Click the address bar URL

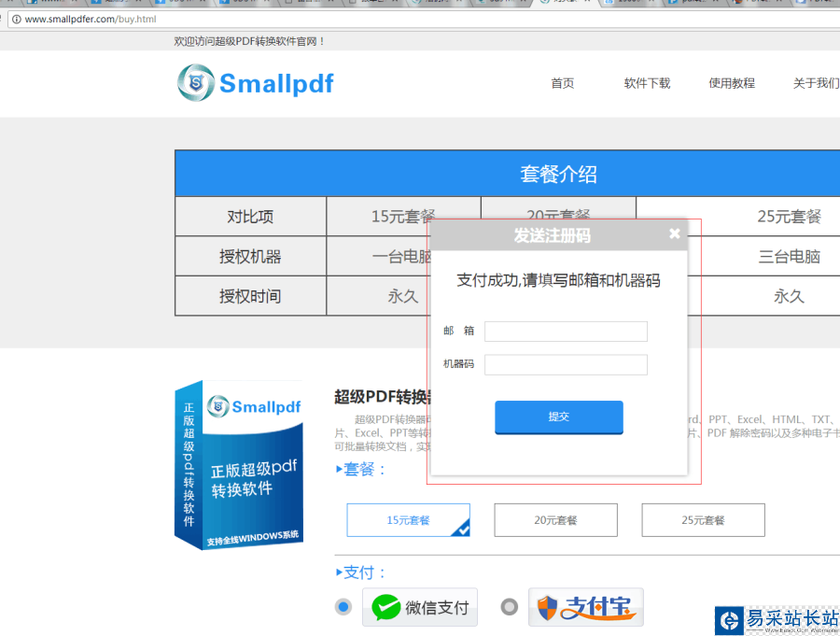tap(91, 20)
